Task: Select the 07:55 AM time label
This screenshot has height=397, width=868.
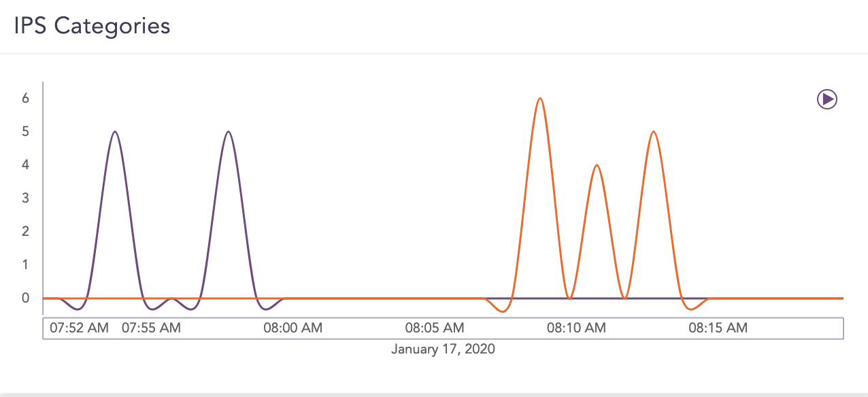Action: (151, 328)
